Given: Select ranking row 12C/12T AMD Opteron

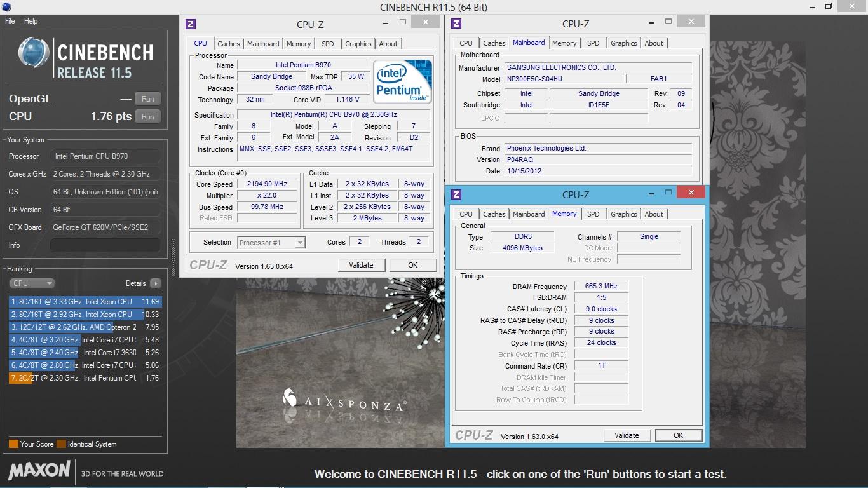Looking at the screenshot, I should pos(85,327).
